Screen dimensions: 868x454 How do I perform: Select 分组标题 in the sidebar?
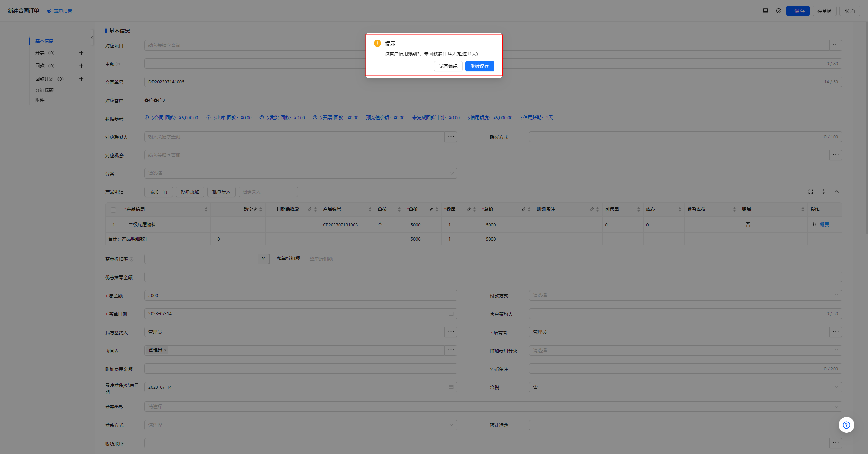pos(44,90)
